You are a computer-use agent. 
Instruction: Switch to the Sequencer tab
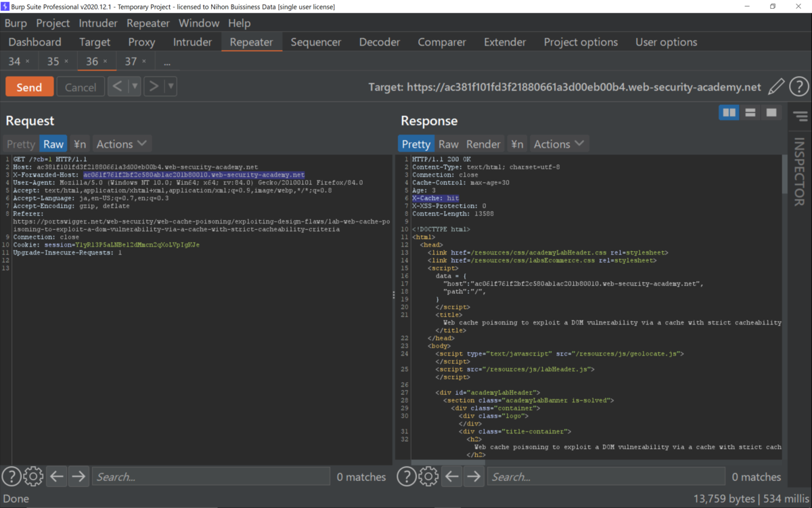click(x=316, y=42)
